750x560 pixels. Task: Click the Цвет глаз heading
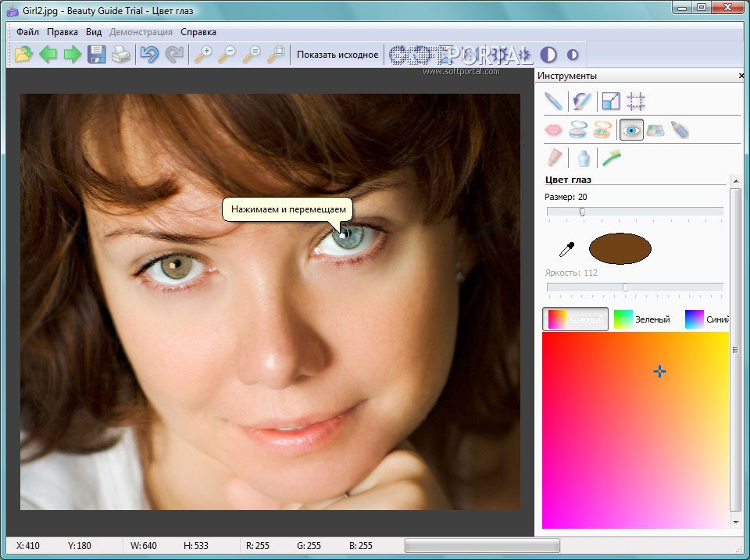(x=568, y=180)
